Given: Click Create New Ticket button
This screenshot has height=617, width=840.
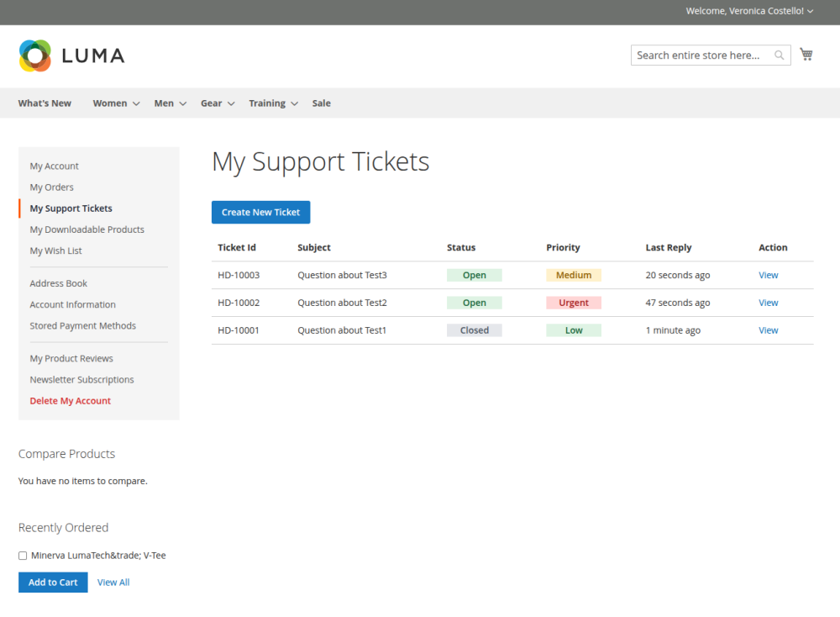Looking at the screenshot, I should pyautogui.click(x=260, y=213).
